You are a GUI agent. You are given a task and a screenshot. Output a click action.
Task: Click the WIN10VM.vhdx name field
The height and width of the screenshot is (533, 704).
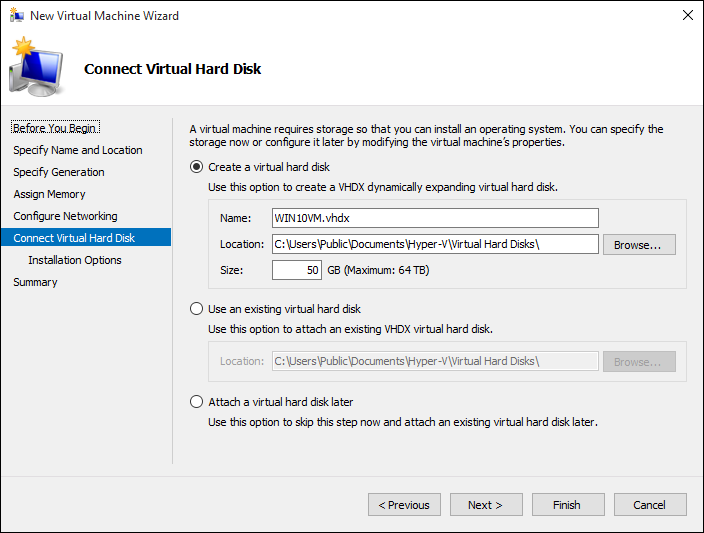(434, 218)
